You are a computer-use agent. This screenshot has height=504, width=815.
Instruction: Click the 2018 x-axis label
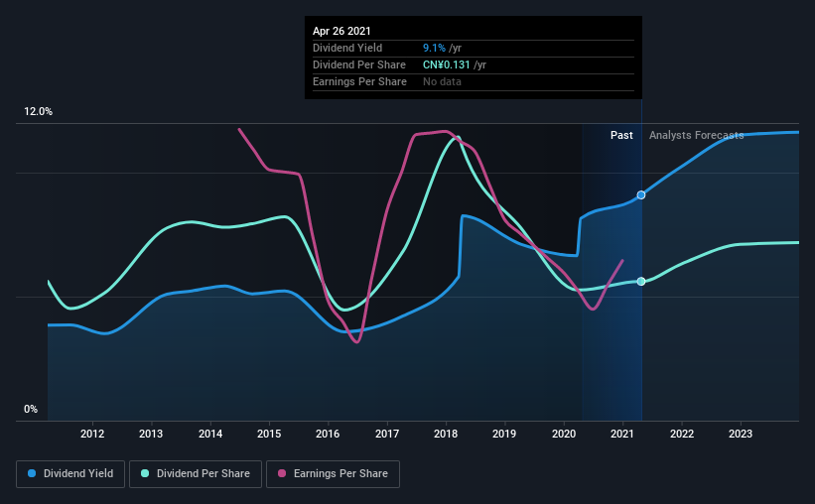pyautogui.click(x=446, y=434)
